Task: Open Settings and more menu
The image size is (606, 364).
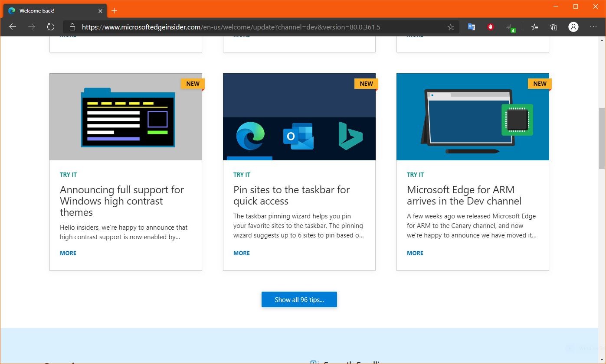Action: pyautogui.click(x=593, y=27)
